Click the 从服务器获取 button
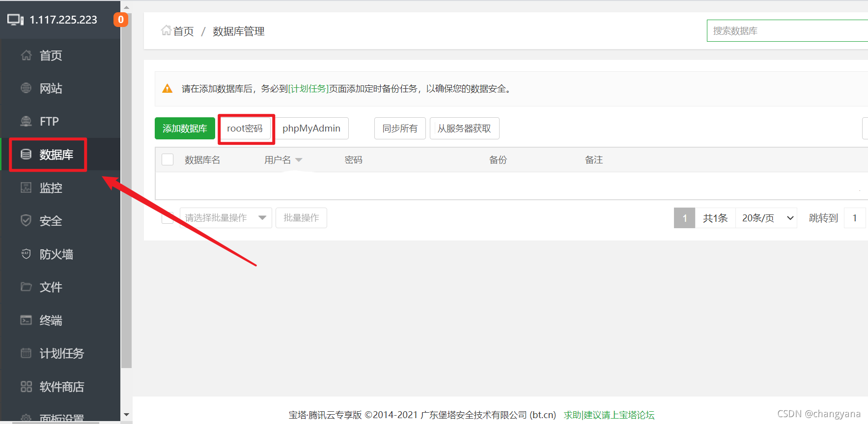This screenshot has width=868, height=424. pos(464,129)
